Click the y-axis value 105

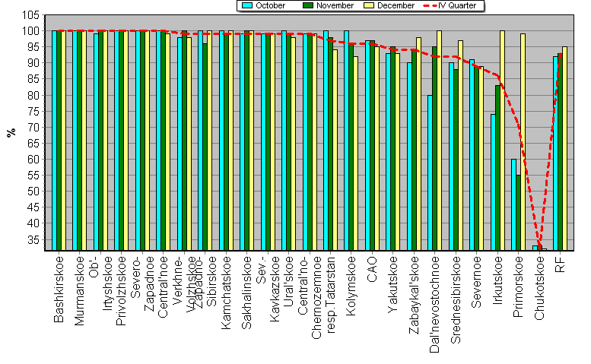(x=30, y=15)
